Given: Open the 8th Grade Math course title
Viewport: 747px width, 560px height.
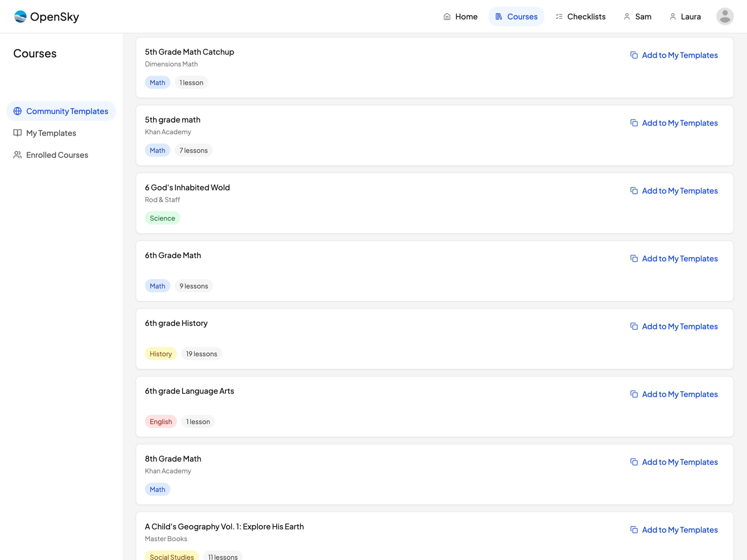Looking at the screenshot, I should [173, 459].
